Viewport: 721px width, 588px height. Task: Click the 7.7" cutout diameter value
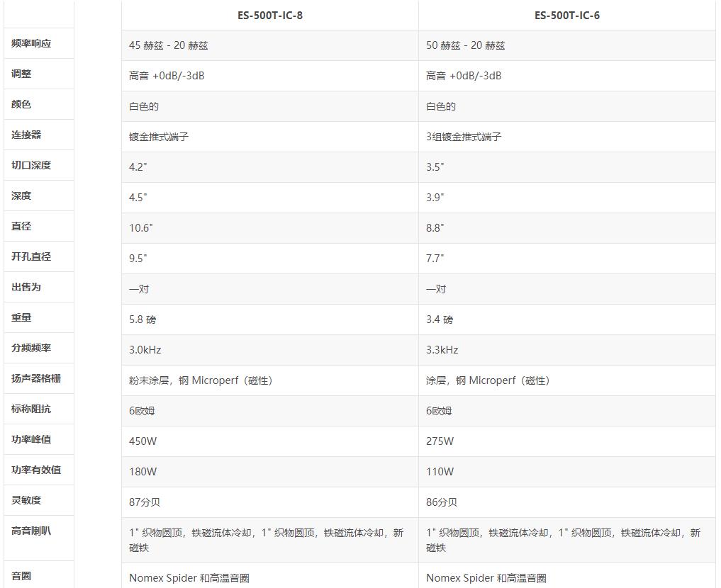point(435,259)
